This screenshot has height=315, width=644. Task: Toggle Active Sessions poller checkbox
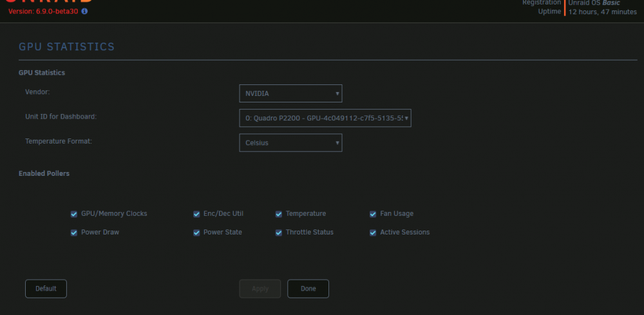(373, 233)
